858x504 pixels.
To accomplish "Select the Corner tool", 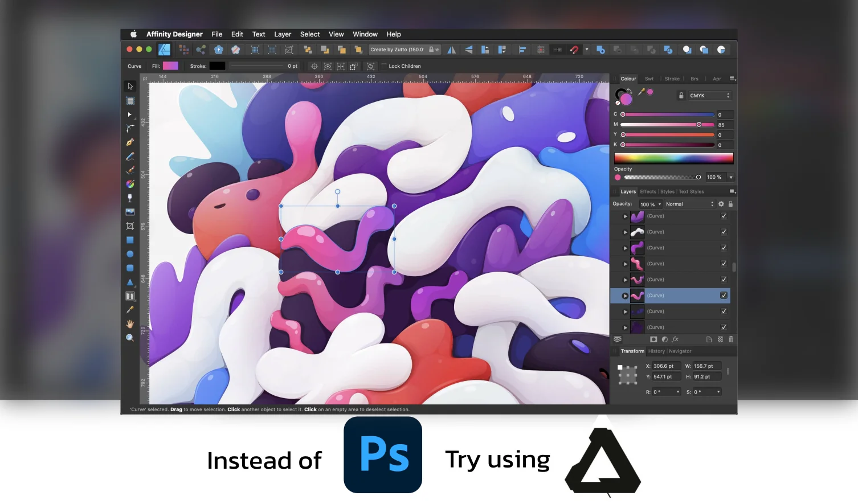I will click(x=130, y=128).
